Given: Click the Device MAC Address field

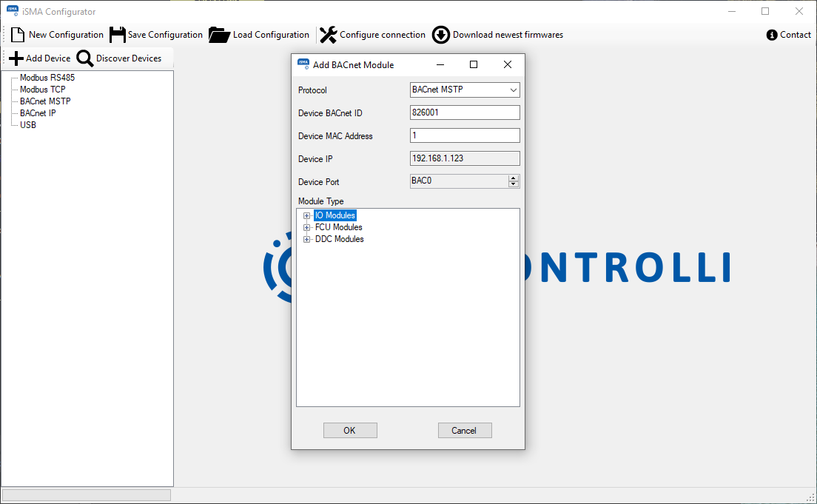Looking at the screenshot, I should tap(464, 136).
